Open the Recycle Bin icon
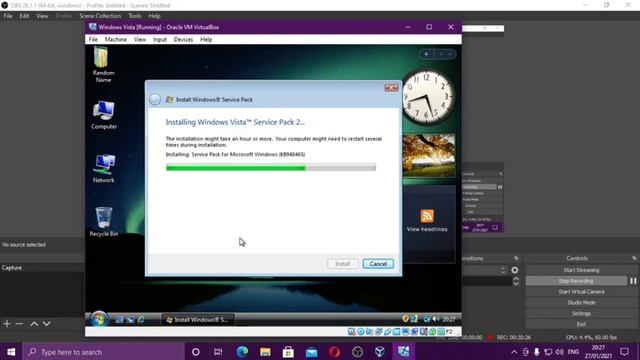 coord(104,222)
